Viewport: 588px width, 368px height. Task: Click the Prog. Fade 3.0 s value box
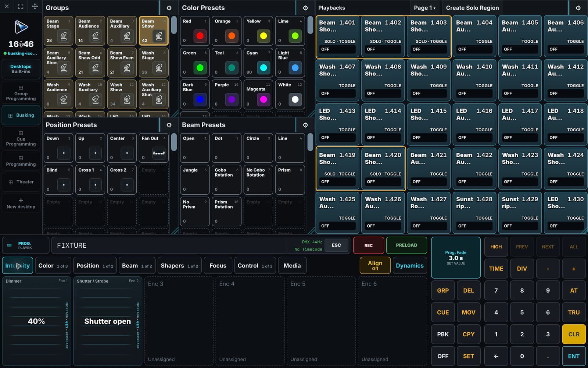click(x=456, y=258)
